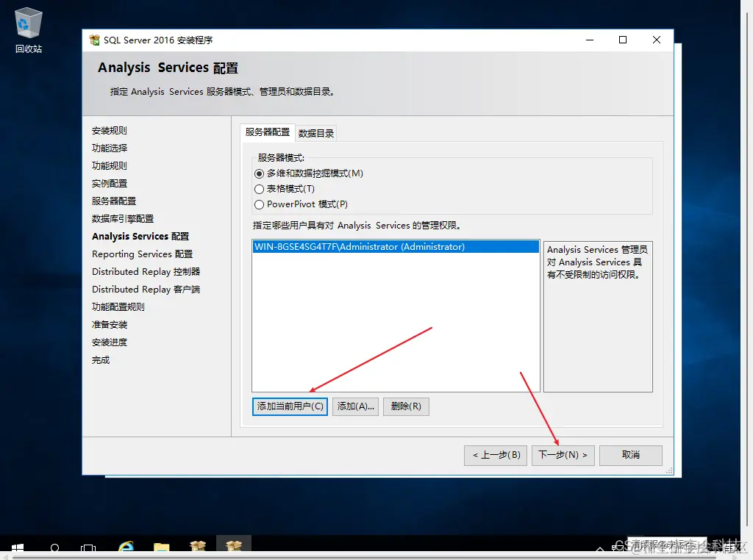Viewport: 753px width, 560px height.
Task: Click the Reporting Services 配置 sidebar step
Action: (x=142, y=254)
